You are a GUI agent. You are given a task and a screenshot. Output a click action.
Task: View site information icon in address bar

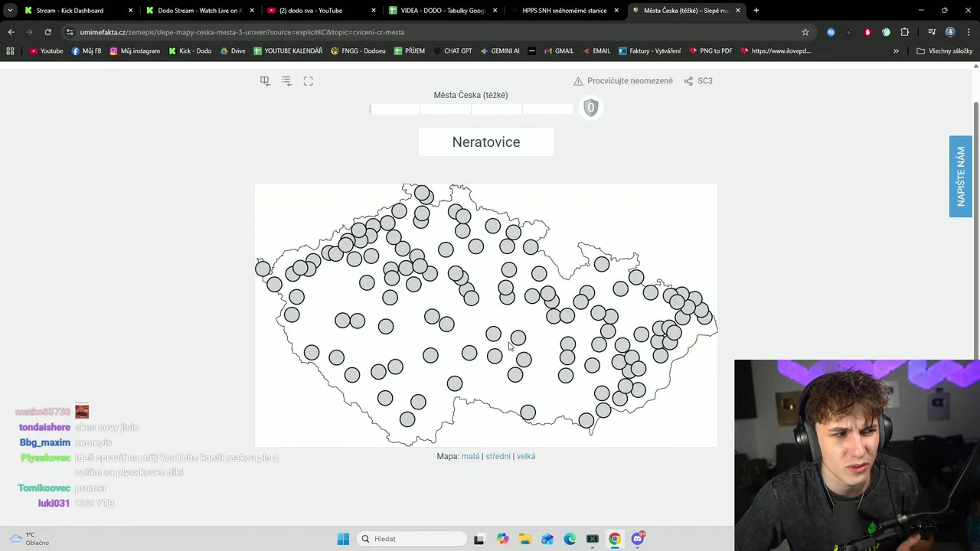tap(70, 32)
